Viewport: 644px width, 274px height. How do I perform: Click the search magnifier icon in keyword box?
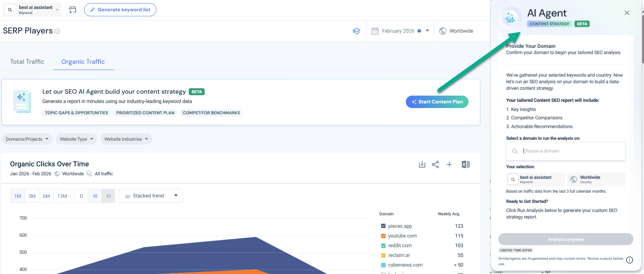(x=10, y=10)
